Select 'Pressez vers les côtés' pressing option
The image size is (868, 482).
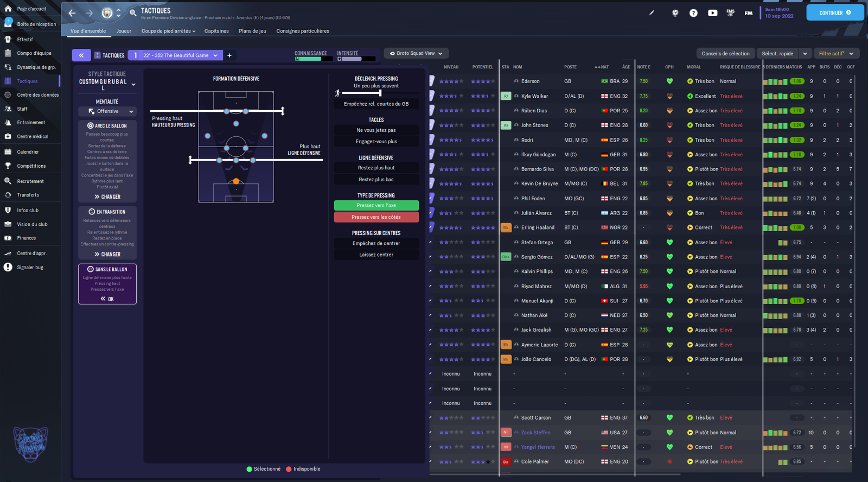(x=376, y=217)
